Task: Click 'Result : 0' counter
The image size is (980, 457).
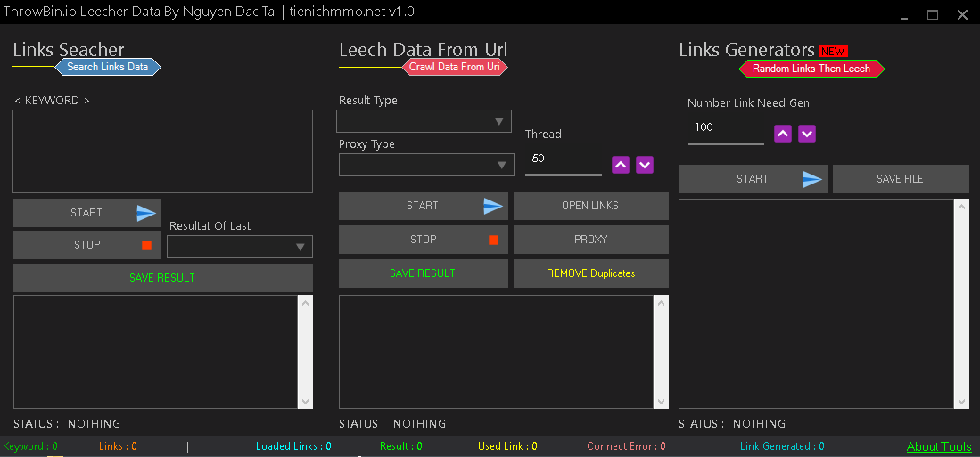Action: tap(400, 446)
